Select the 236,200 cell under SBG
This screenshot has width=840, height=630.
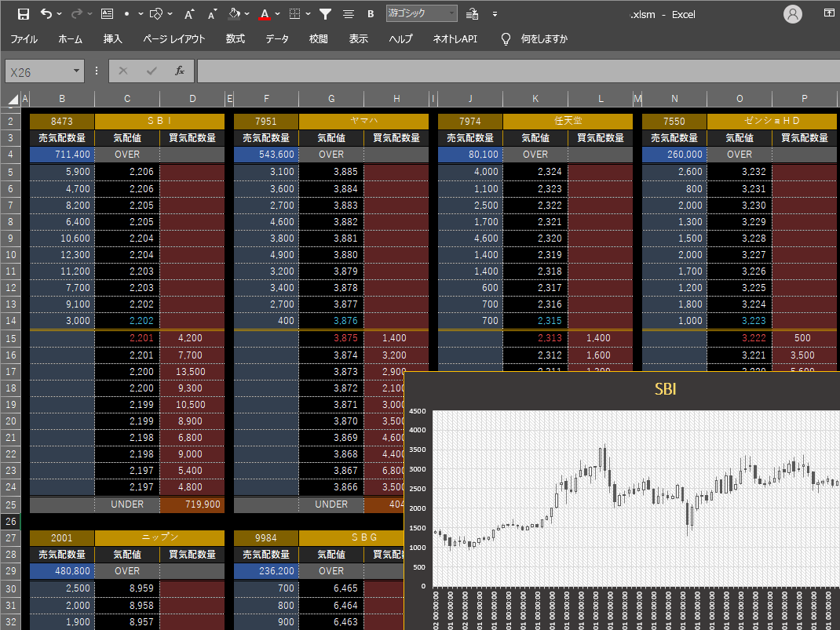click(x=266, y=571)
